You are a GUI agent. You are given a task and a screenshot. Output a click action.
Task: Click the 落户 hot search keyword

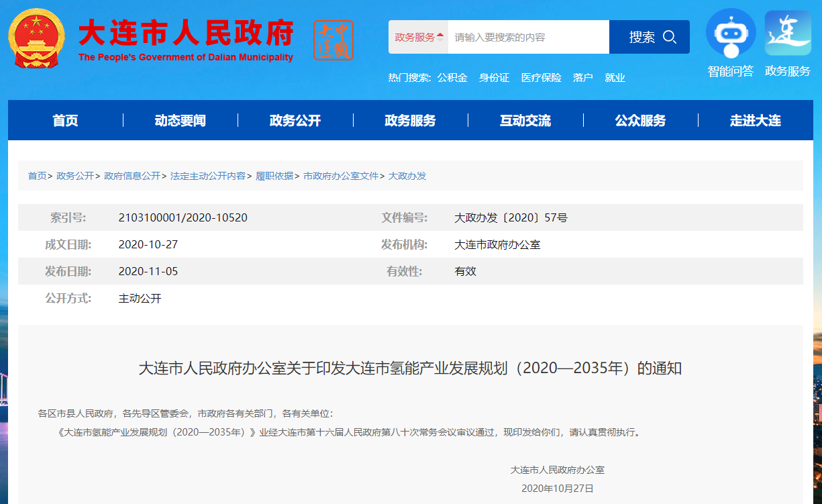[x=582, y=77]
